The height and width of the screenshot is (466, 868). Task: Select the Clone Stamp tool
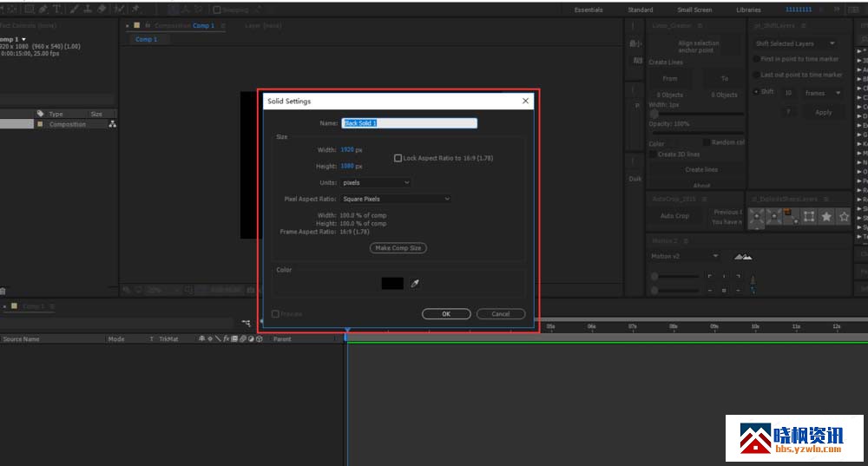[88, 10]
